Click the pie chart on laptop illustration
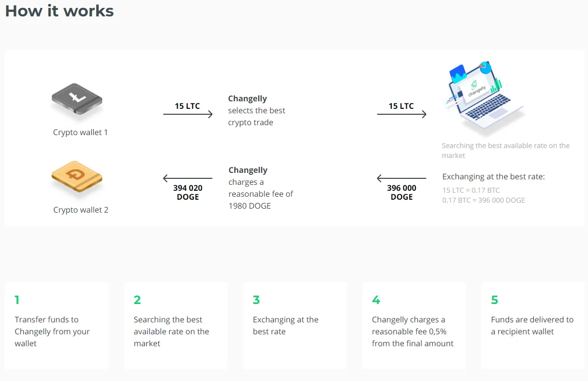 pos(485,69)
